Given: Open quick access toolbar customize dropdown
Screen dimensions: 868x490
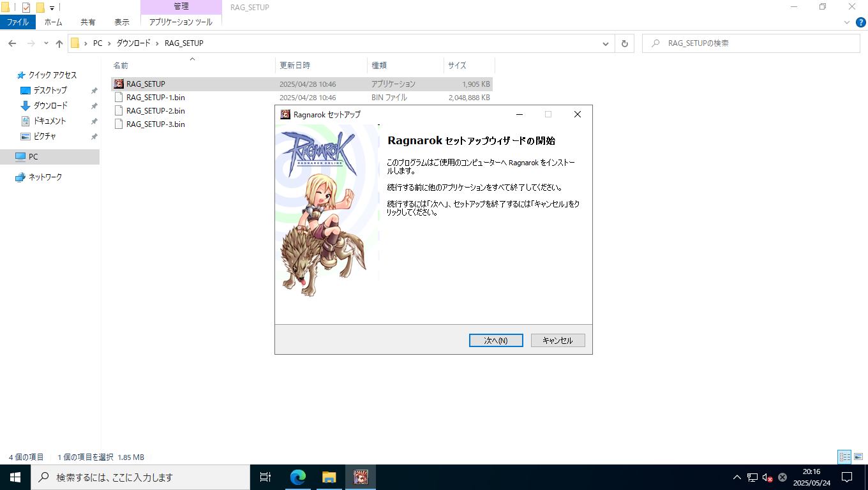Looking at the screenshot, I should pyautogui.click(x=52, y=8).
